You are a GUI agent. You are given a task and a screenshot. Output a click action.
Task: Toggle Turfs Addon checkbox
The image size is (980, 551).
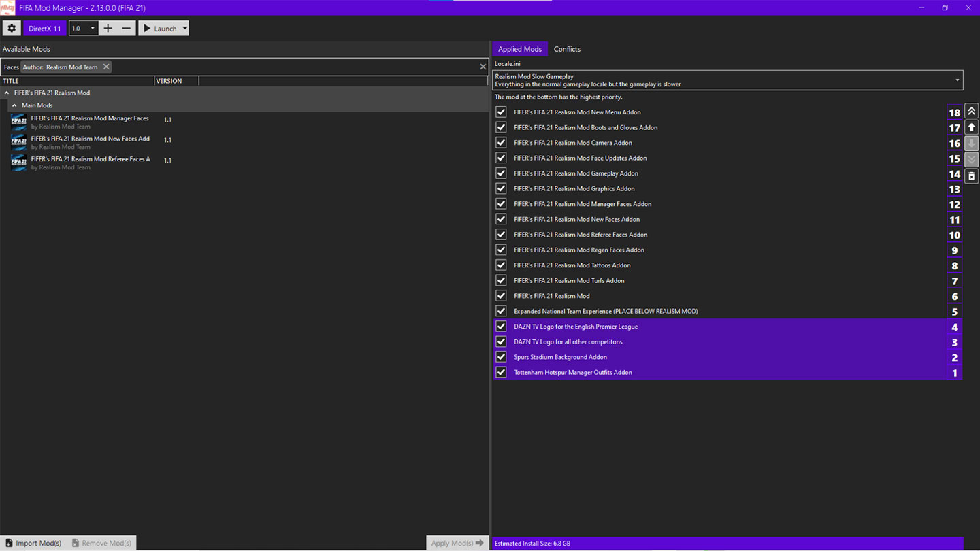(x=502, y=280)
